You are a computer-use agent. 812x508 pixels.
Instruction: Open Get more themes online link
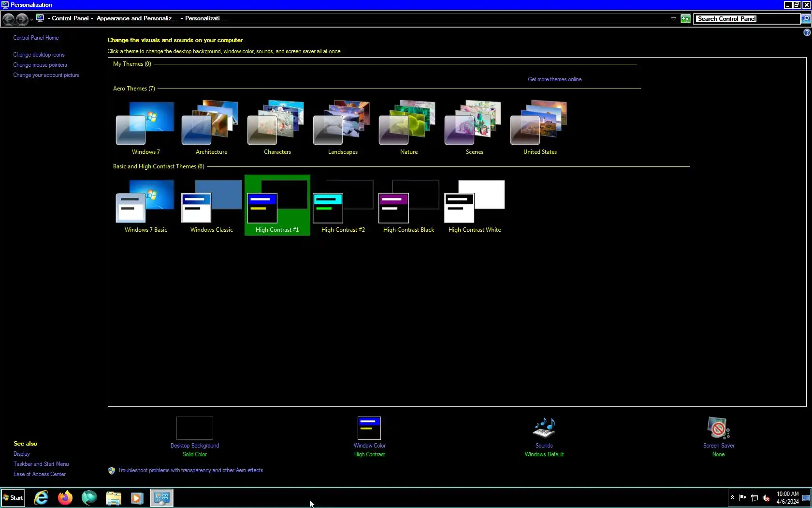pyautogui.click(x=554, y=79)
